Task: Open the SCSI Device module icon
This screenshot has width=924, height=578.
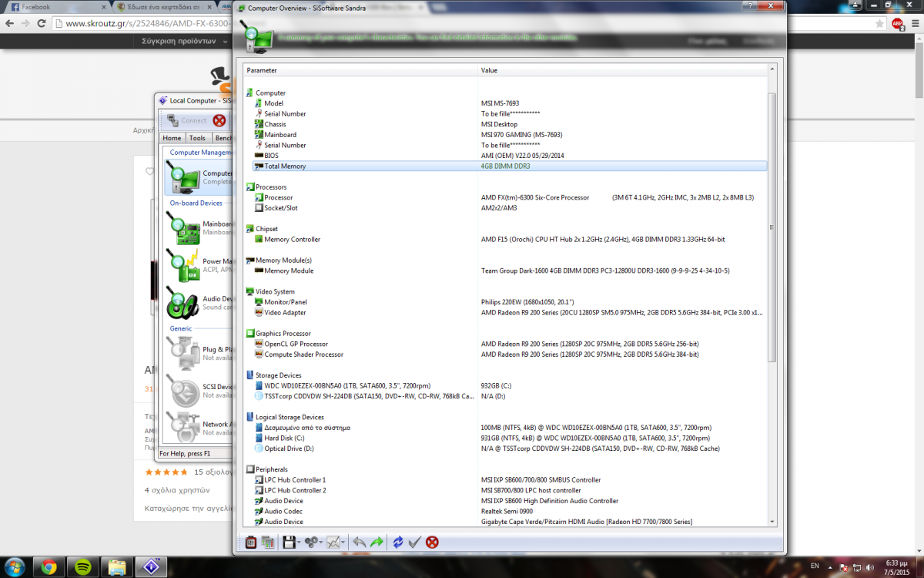Action: (x=182, y=391)
